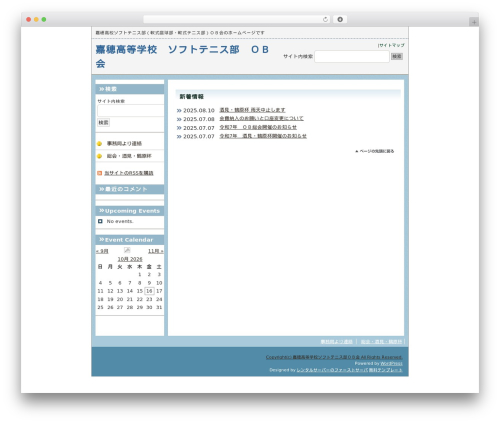Viewport: 500px width, 423px height.
Task: Go to next month 11月 » in calendar
Action: (x=156, y=251)
